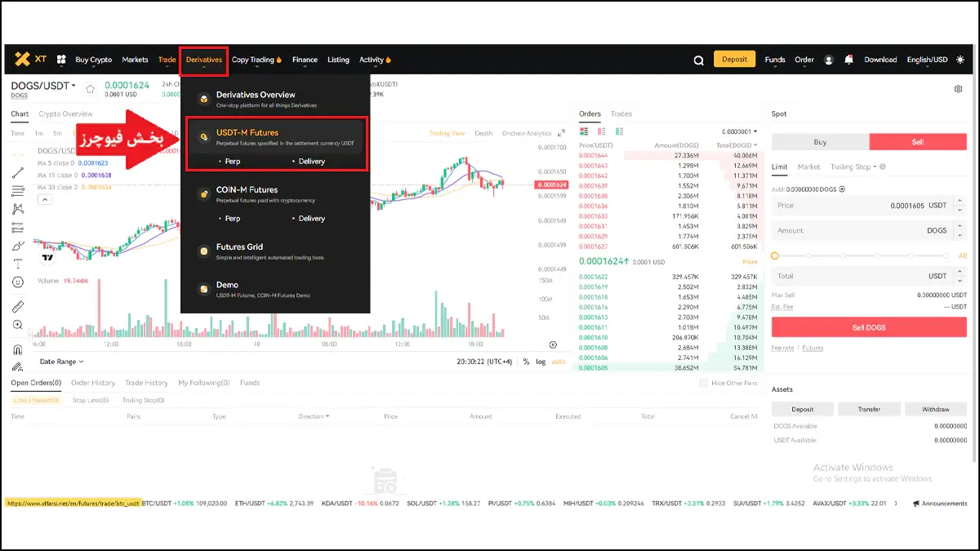The height and width of the screenshot is (551, 980).
Task: Open the search magnifier icon in header
Action: coord(698,60)
